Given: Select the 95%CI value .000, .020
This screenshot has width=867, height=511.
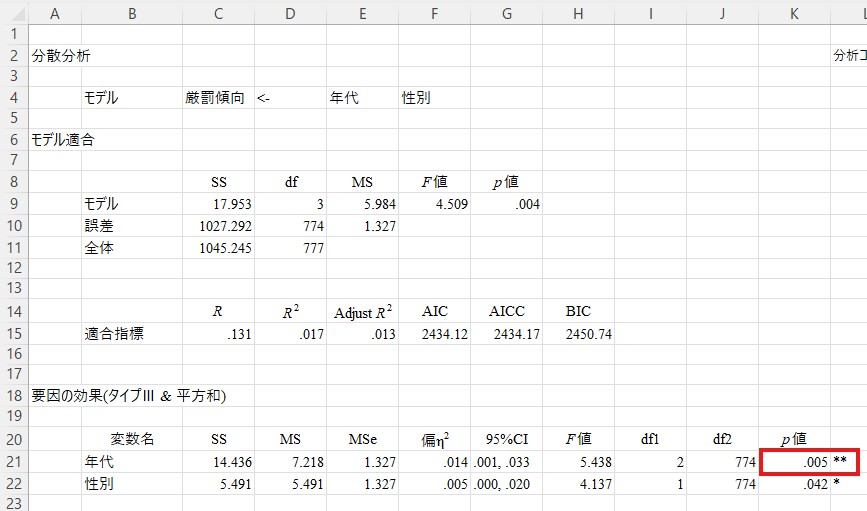Looking at the screenshot, I should click(x=505, y=484).
